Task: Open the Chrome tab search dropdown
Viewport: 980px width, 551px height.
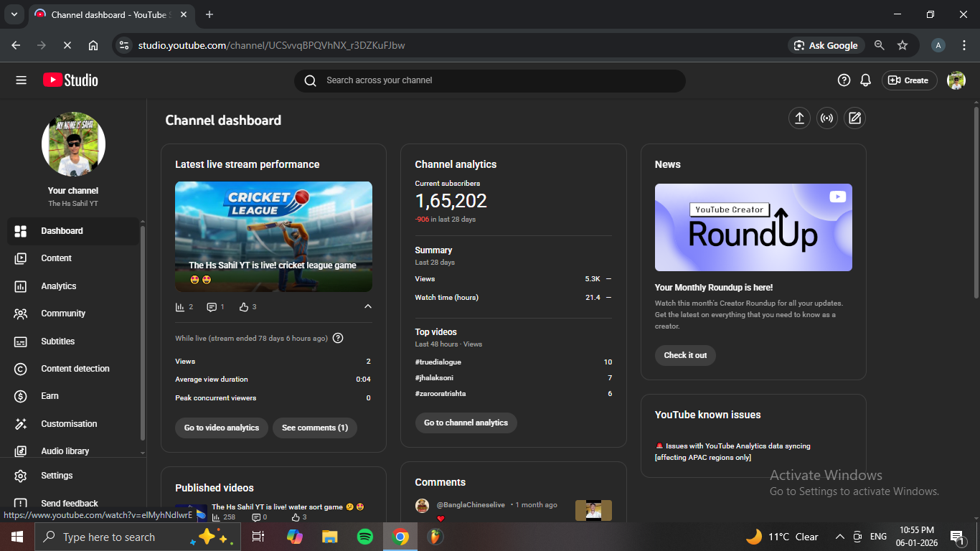Action: 14,14
